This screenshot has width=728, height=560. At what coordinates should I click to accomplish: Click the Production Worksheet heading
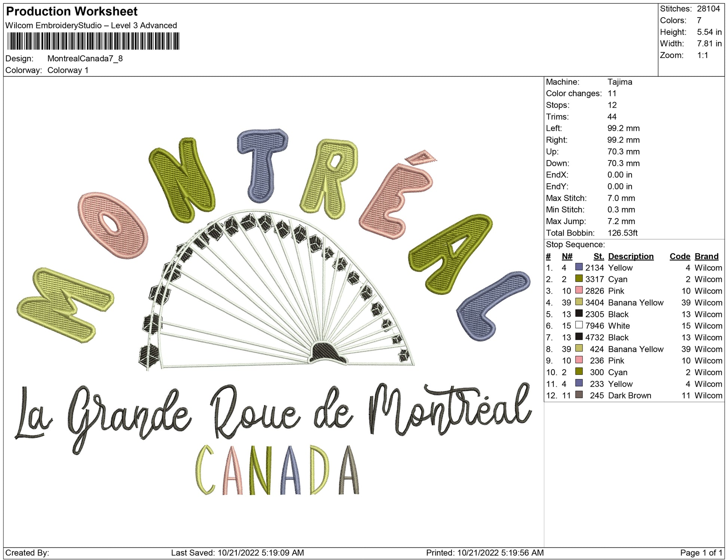click(72, 12)
